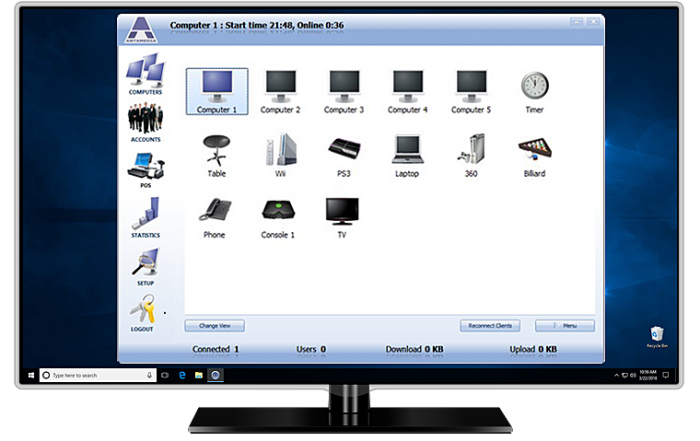The height and width of the screenshot is (441, 700).
Task: Launch Microsoft Edge from taskbar
Action: click(182, 375)
